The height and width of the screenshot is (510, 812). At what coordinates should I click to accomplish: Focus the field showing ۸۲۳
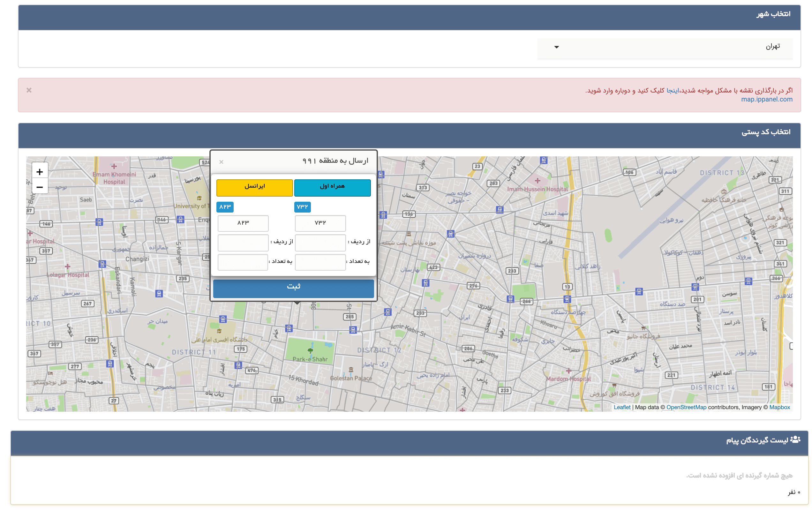pos(243,223)
